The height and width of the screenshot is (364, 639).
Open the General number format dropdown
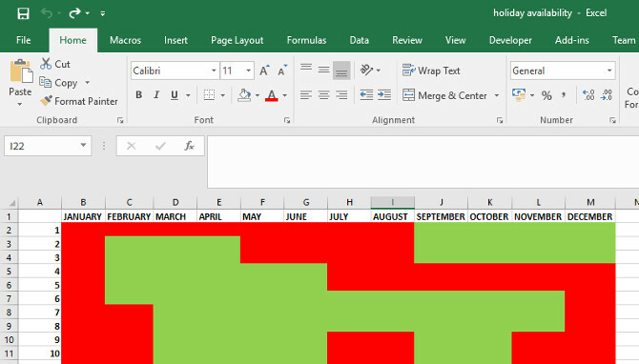pos(609,71)
